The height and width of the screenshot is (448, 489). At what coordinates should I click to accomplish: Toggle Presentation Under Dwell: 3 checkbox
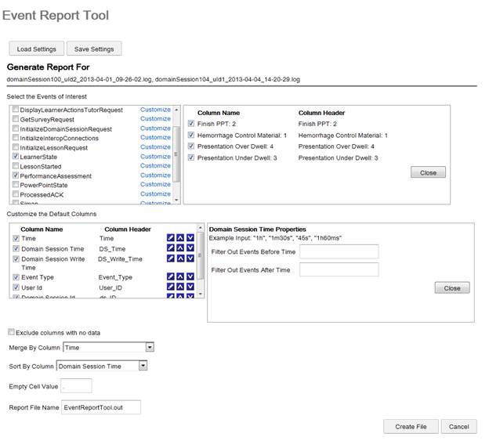coord(191,157)
